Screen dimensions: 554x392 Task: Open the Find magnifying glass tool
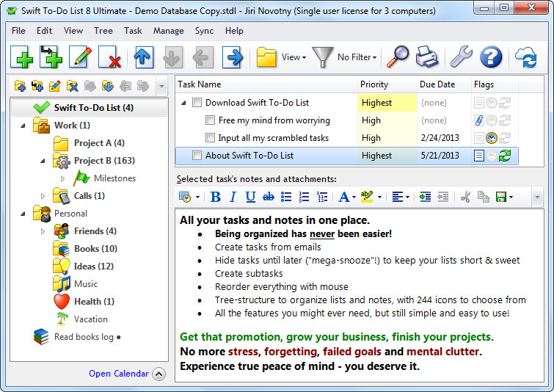pos(398,57)
